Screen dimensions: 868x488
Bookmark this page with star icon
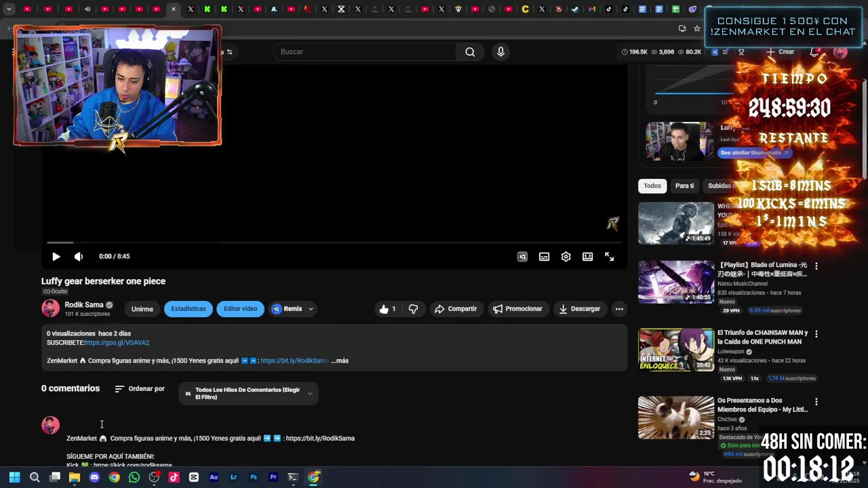[697, 28]
